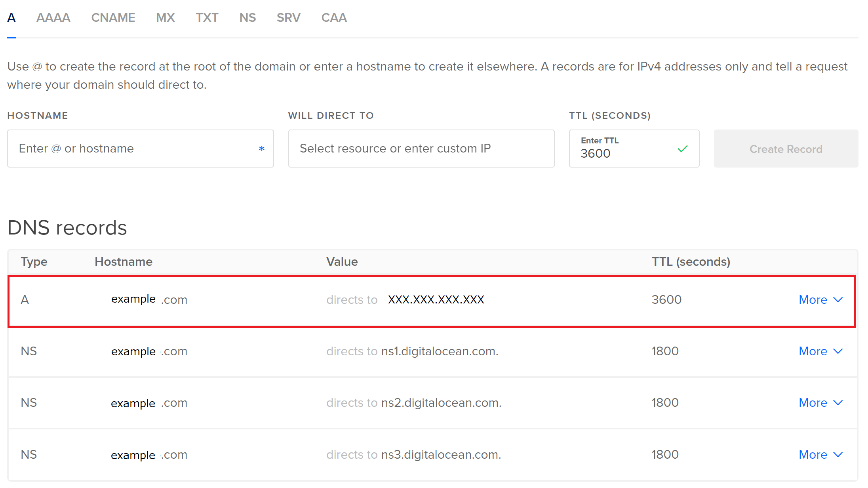Image resolution: width=868 pixels, height=488 pixels.
Task: Expand More menu for the A record
Action: (820, 300)
